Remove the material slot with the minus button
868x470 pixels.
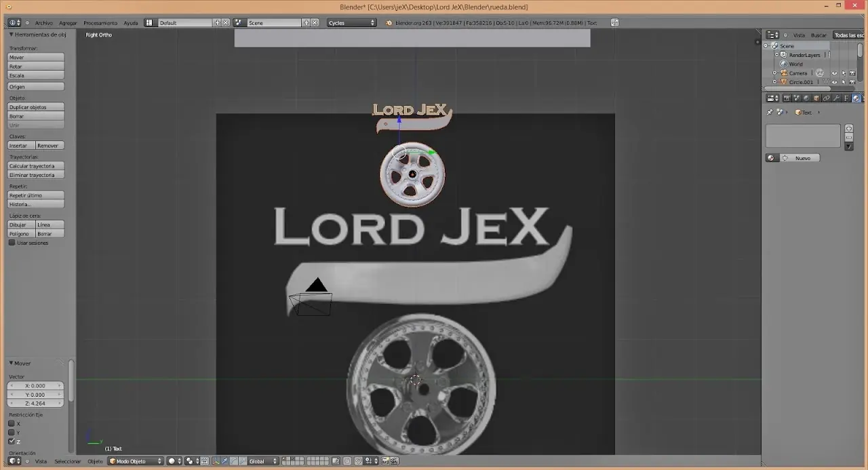point(849,138)
